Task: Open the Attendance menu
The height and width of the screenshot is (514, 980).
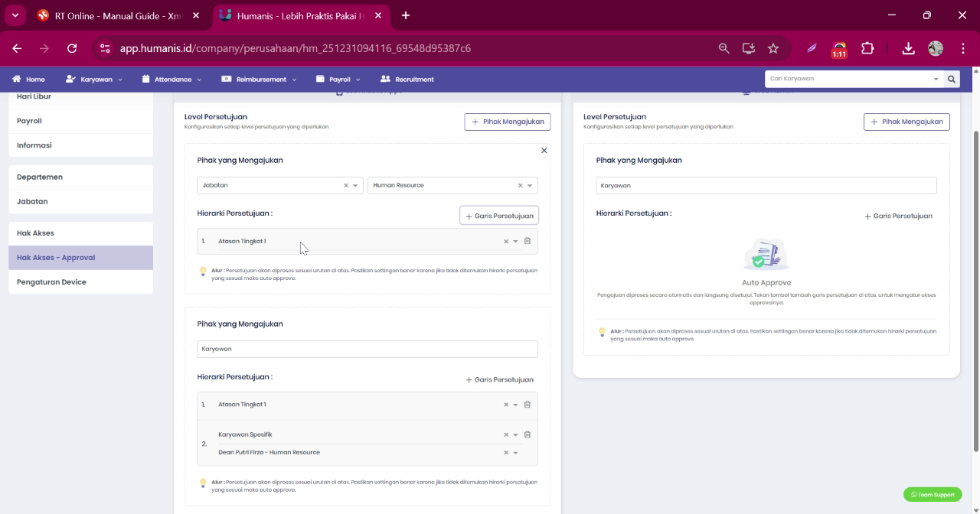Action: (x=172, y=79)
